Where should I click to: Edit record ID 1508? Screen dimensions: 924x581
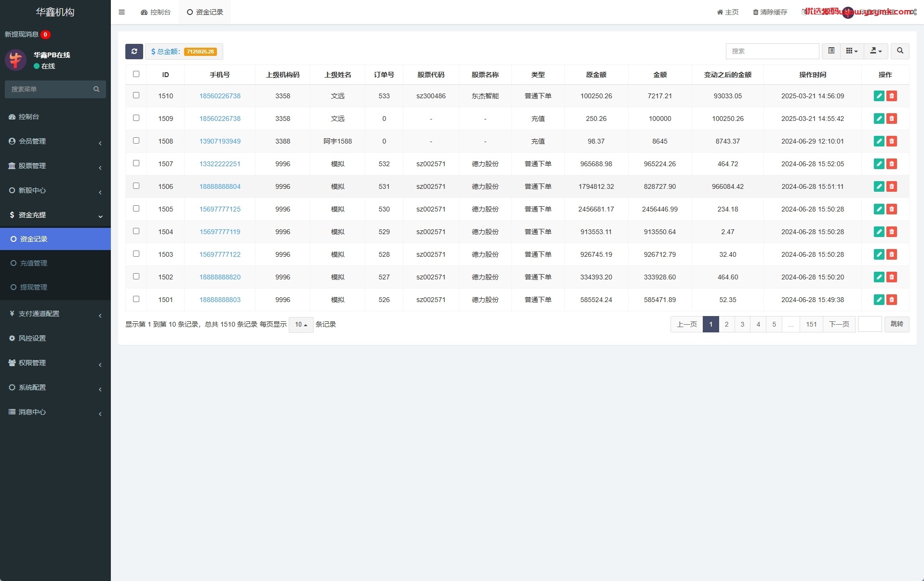click(x=879, y=141)
